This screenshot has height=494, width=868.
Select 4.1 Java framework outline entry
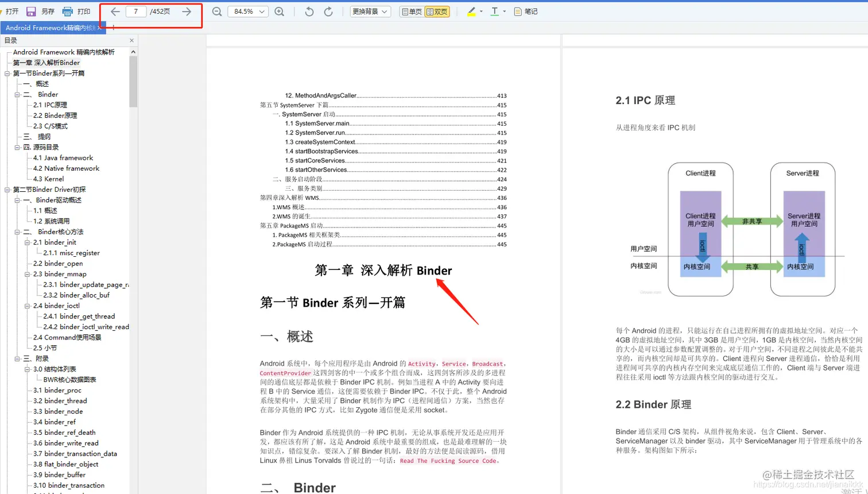click(63, 158)
